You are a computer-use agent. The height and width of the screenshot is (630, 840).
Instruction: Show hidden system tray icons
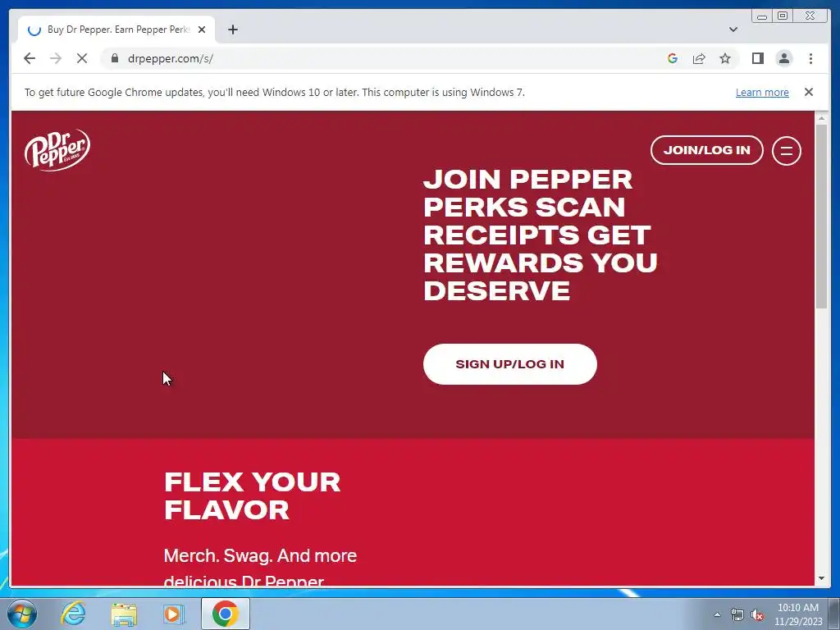pyautogui.click(x=717, y=614)
